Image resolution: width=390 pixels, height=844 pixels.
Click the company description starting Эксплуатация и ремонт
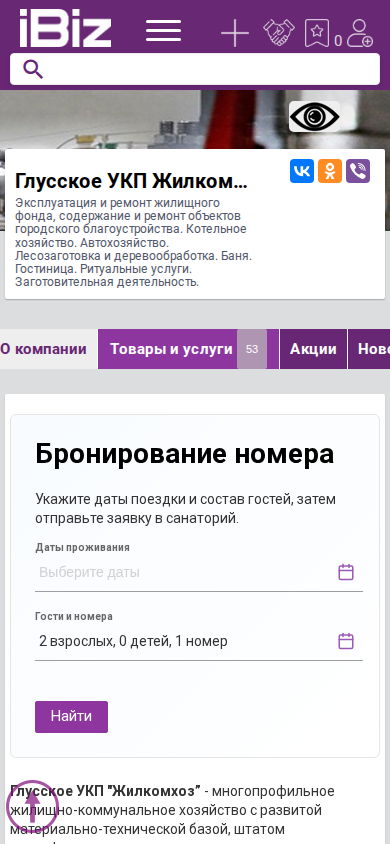pos(133,242)
